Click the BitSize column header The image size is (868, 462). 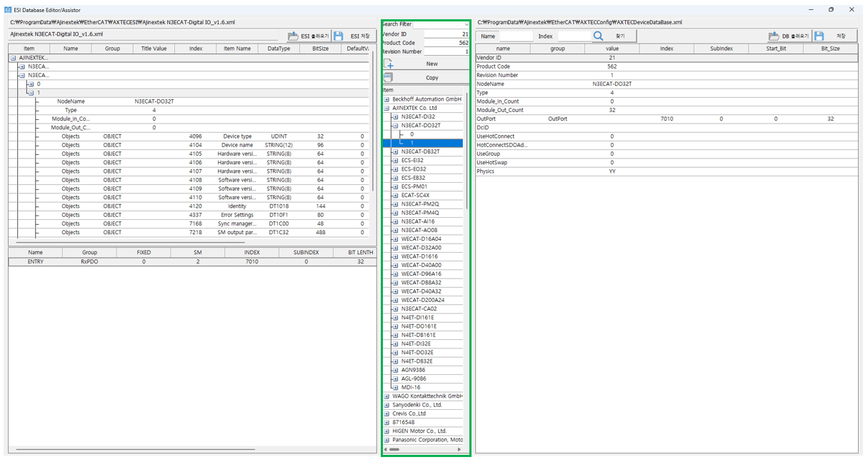point(321,49)
